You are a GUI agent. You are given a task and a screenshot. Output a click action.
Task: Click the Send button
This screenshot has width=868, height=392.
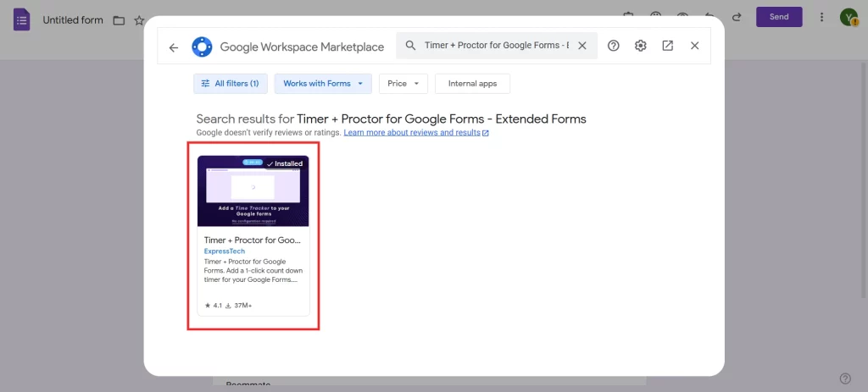[x=778, y=17]
